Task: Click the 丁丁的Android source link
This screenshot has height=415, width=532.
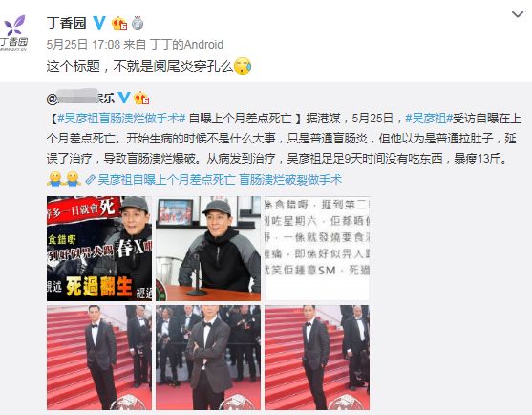Action: click(x=186, y=45)
